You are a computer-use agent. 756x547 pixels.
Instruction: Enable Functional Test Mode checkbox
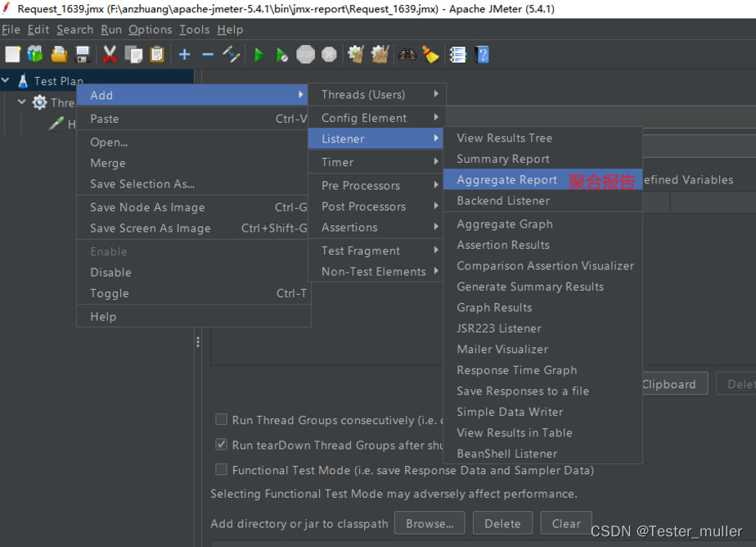tap(221, 469)
